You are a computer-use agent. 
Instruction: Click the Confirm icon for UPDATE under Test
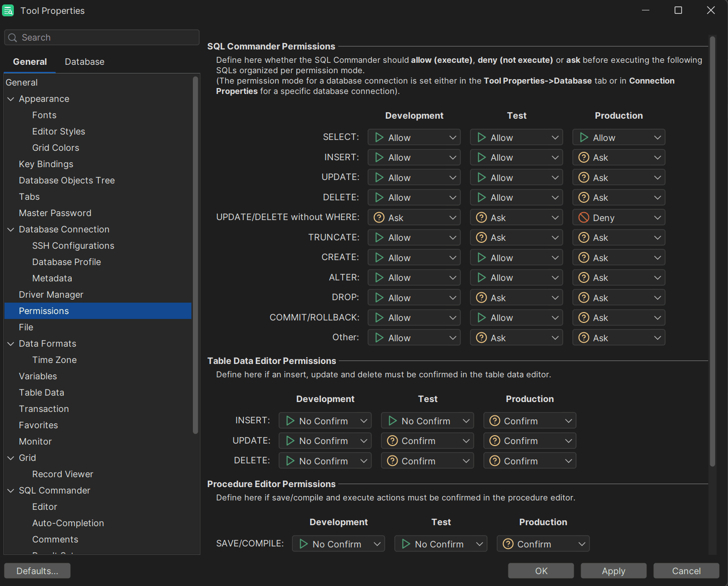[x=393, y=441]
